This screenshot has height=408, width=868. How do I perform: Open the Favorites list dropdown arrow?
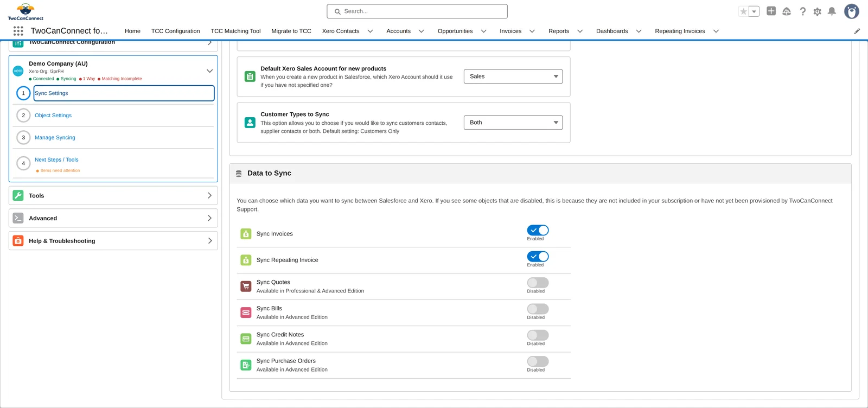(x=754, y=11)
